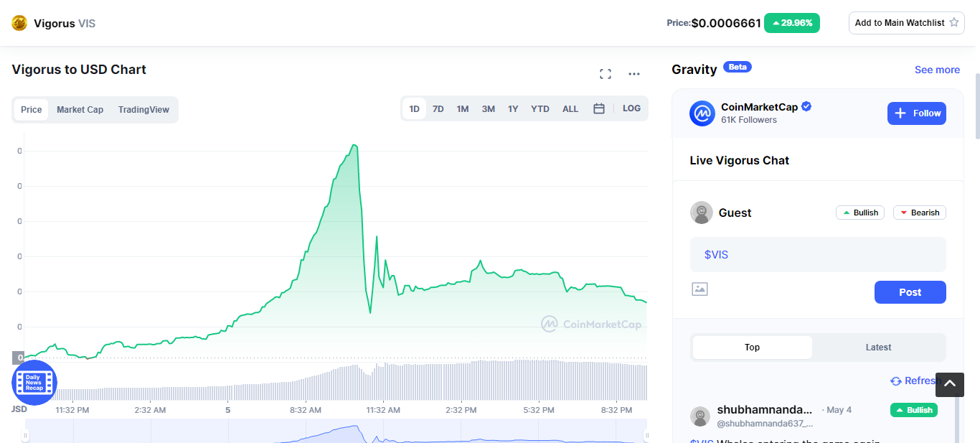The width and height of the screenshot is (980, 443).
Task: Click Add to Main Watchlist button
Action: tap(907, 23)
